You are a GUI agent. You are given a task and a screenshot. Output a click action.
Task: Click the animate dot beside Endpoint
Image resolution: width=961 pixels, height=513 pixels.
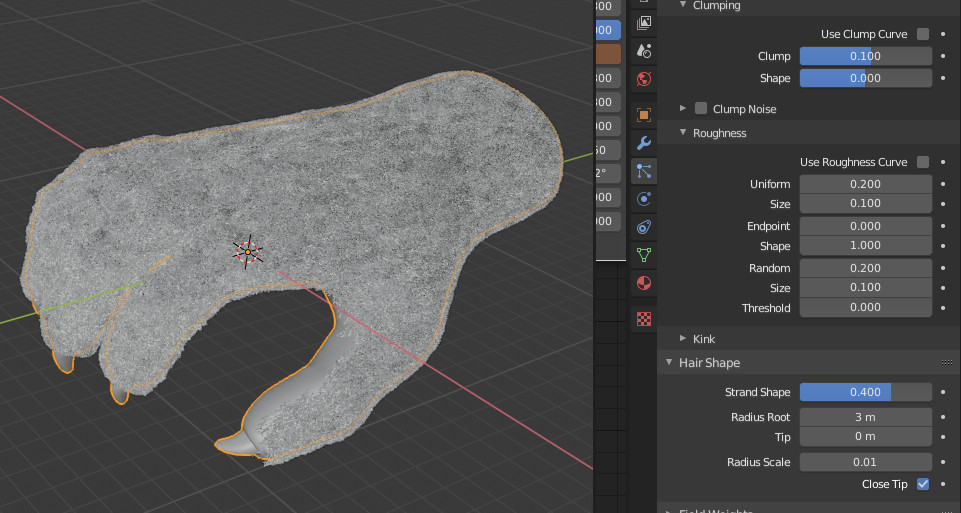click(943, 226)
